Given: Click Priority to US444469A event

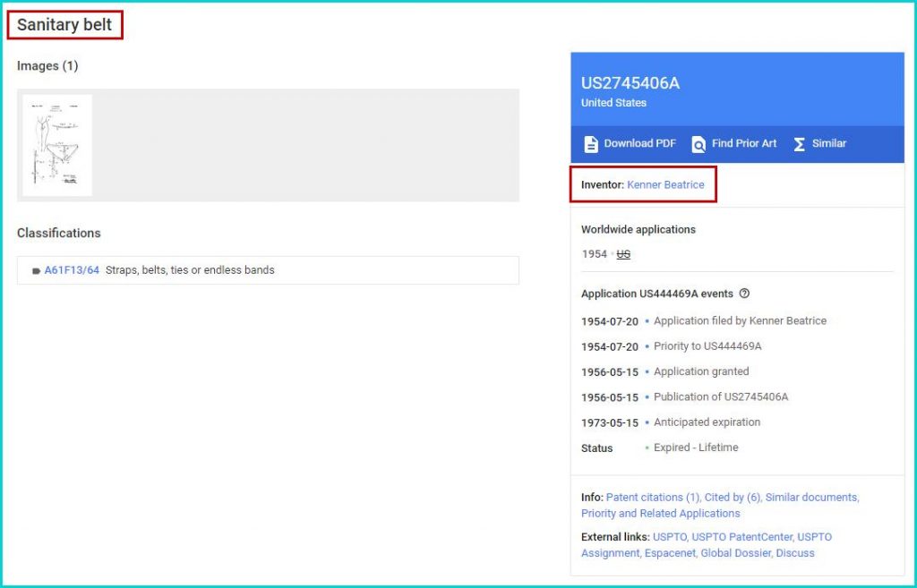Looking at the screenshot, I should pyautogui.click(x=707, y=346).
